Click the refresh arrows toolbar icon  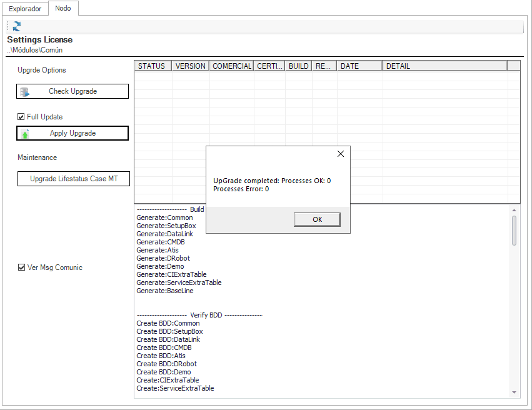(17, 26)
